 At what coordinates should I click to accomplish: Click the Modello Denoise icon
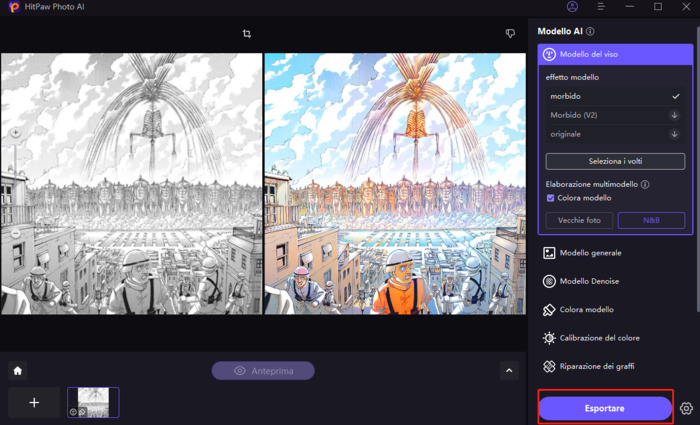[x=549, y=281]
